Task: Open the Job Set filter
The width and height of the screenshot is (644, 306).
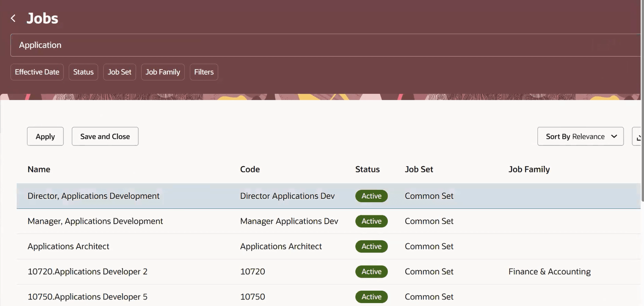Action: 119,71
